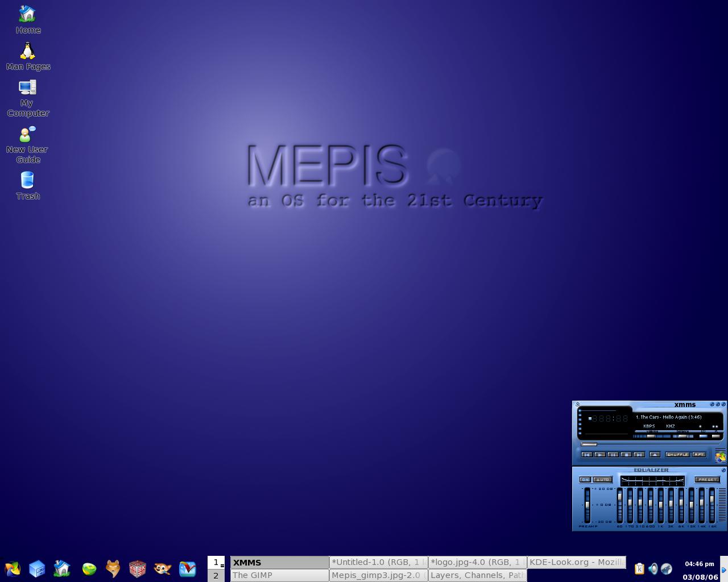
Task: Open the New User Guide icon
Action: click(x=27, y=144)
